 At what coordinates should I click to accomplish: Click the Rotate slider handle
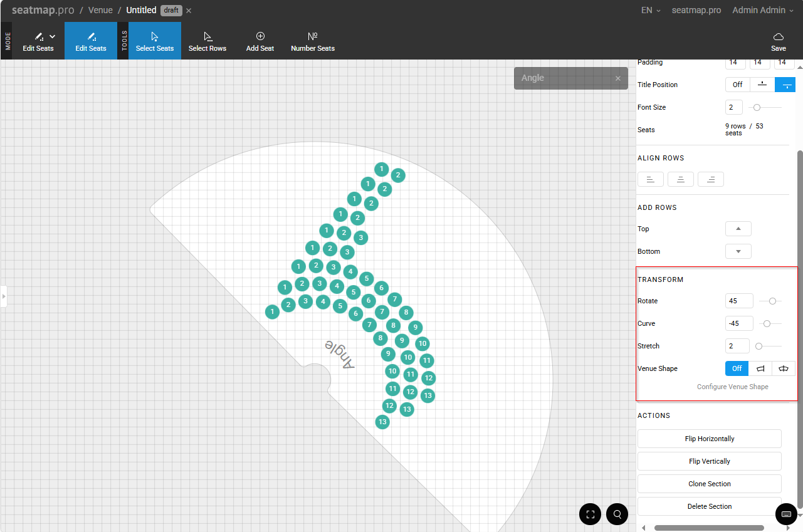772,301
